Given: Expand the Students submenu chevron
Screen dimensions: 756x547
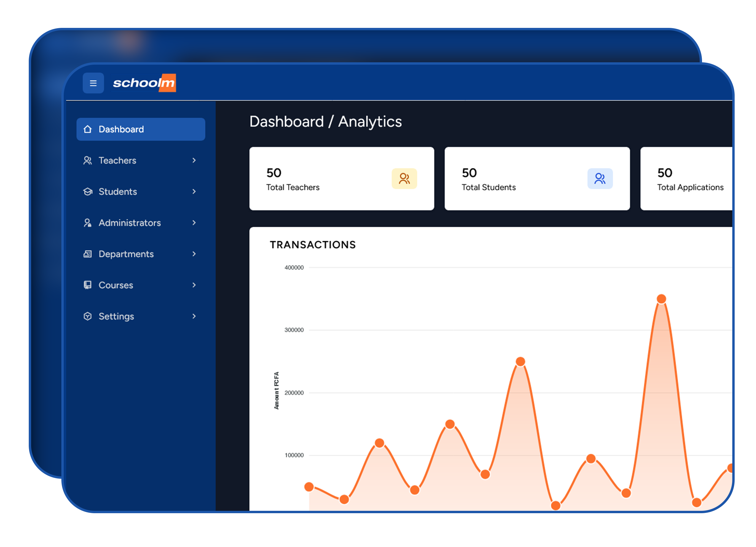Looking at the screenshot, I should pos(194,192).
